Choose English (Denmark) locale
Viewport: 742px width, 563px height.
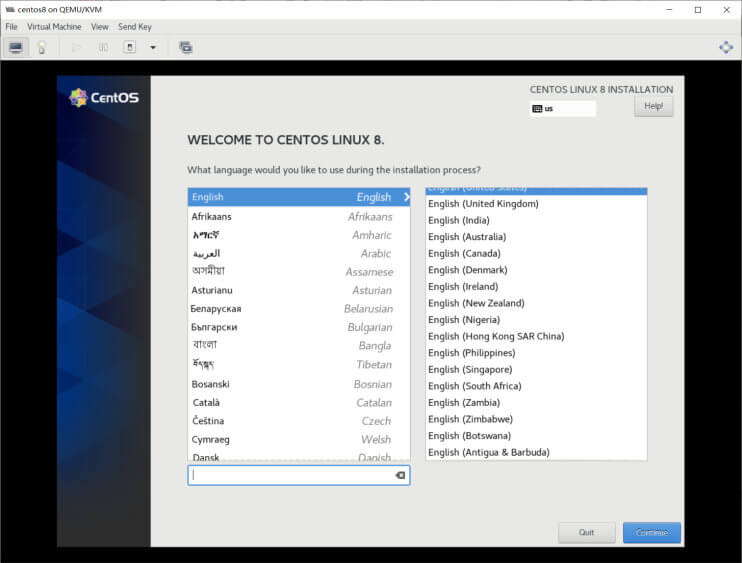pyautogui.click(x=536, y=270)
